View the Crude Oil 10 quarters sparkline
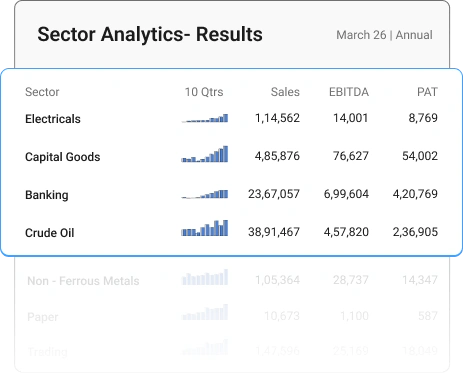The width and height of the screenshot is (463, 373). pos(205,228)
